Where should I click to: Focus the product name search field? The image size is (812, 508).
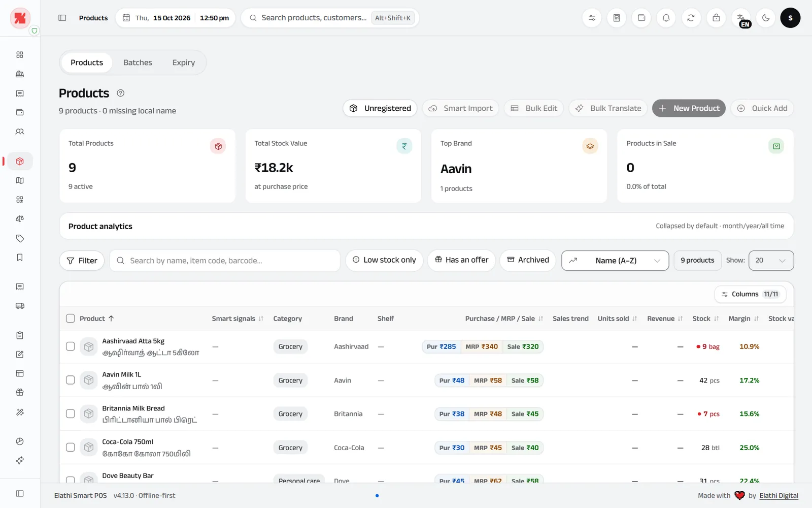225,261
